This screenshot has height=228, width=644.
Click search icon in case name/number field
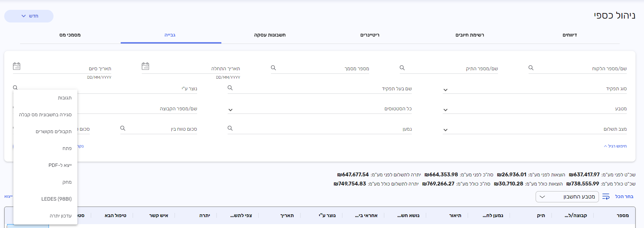[402, 68]
